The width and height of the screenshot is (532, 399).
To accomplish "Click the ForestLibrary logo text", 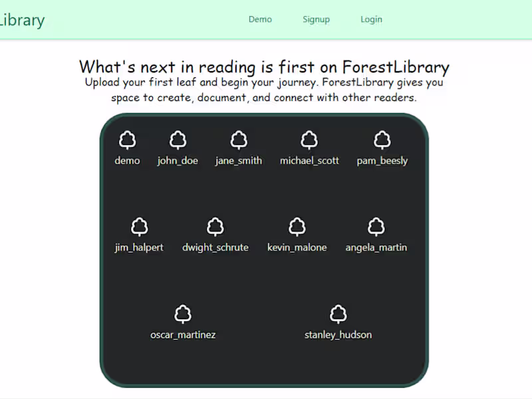I will (21, 20).
